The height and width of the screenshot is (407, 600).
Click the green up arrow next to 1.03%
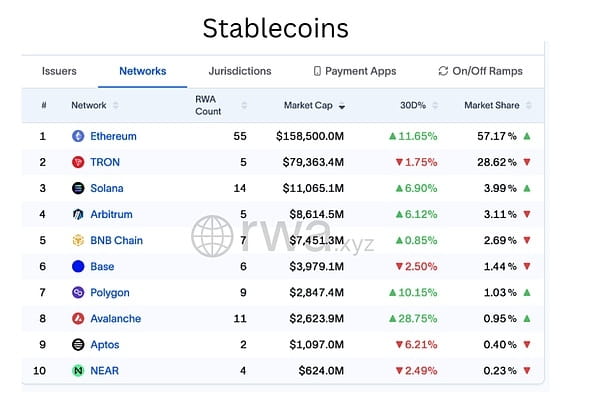point(527,293)
